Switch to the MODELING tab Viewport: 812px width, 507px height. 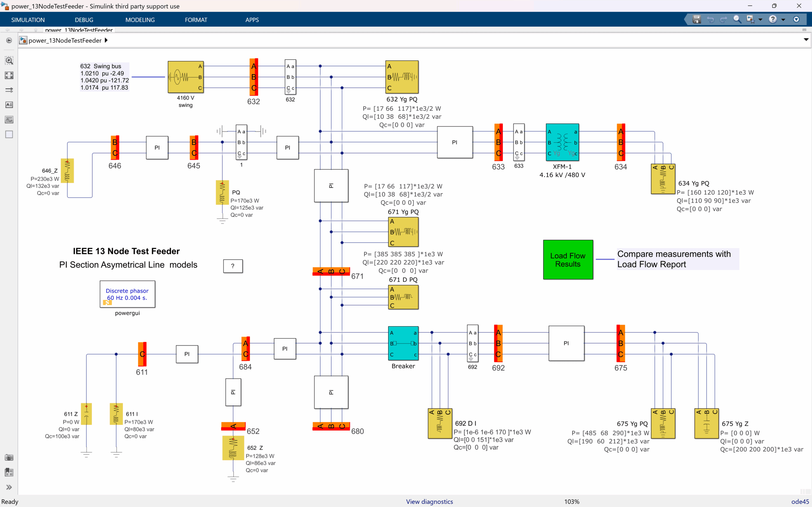[140, 19]
